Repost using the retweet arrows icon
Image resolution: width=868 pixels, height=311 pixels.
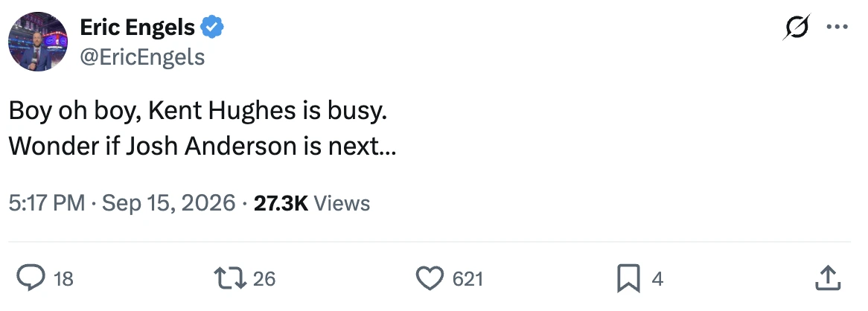pyautogui.click(x=230, y=278)
